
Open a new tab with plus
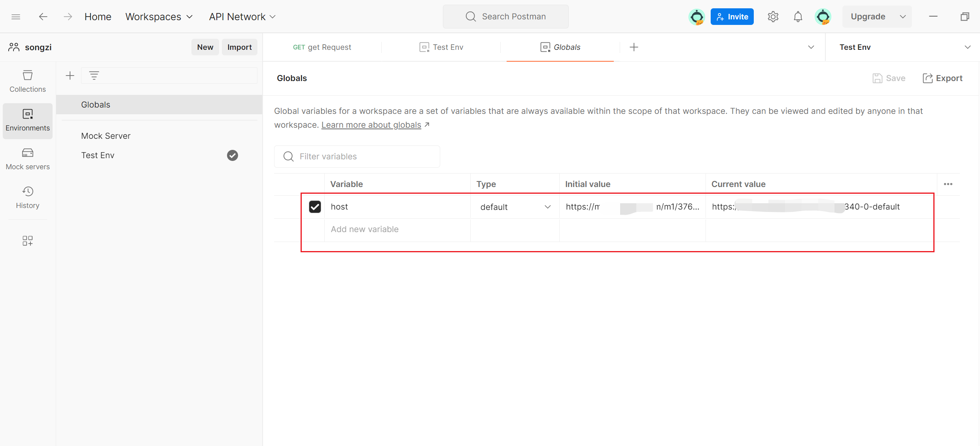pos(634,47)
